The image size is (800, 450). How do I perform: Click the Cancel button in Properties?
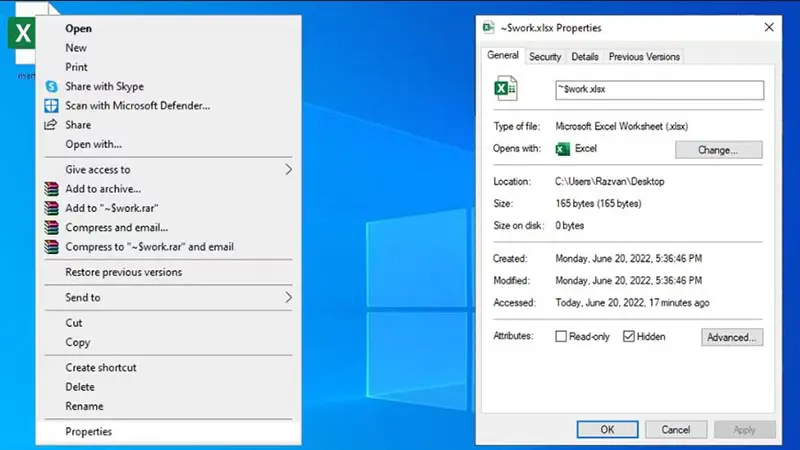click(676, 430)
